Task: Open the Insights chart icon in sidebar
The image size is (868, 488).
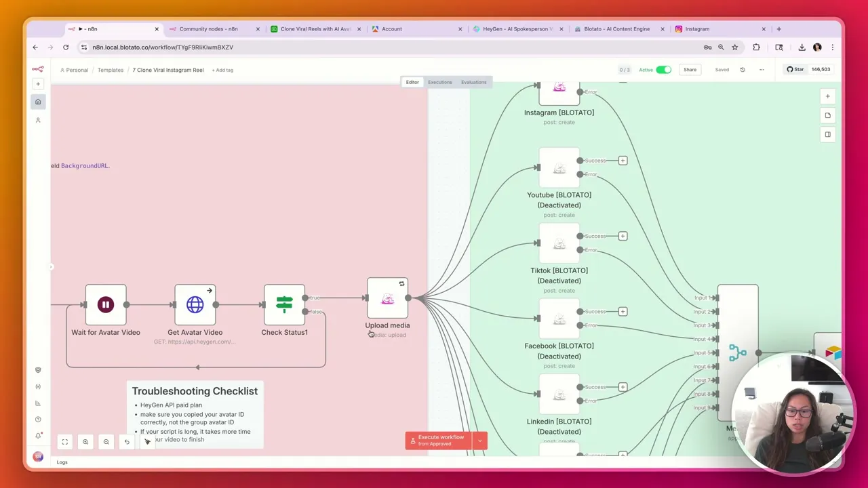Action: 38,403
